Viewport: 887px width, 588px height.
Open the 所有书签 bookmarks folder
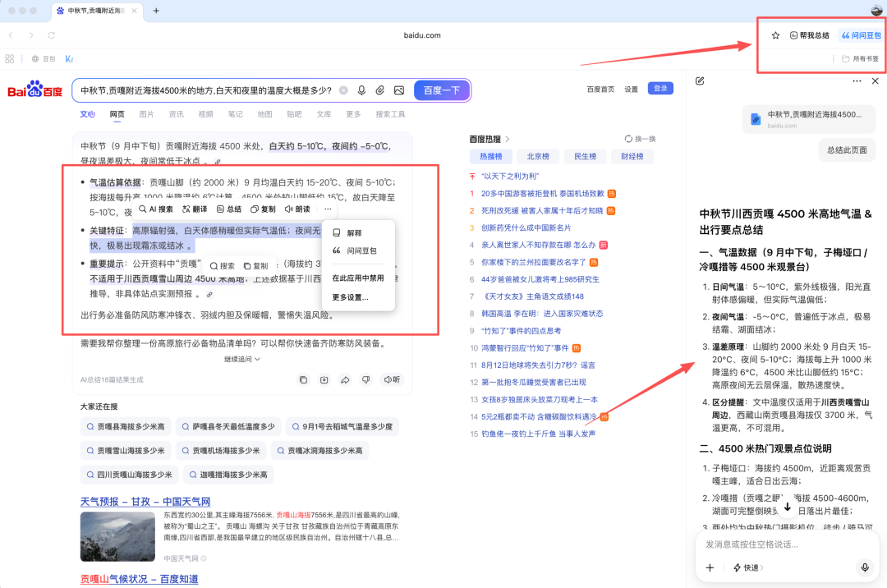pyautogui.click(x=861, y=59)
